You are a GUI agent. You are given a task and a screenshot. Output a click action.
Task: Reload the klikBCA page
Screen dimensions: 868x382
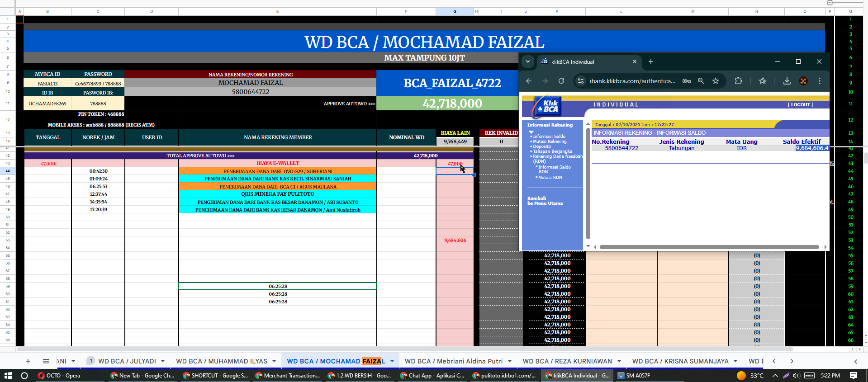point(561,81)
